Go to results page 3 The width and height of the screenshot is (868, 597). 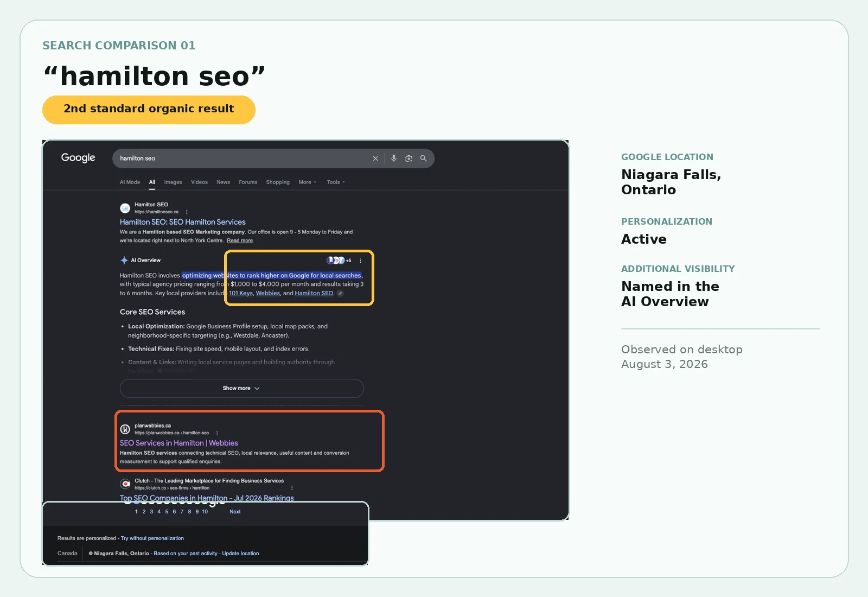coord(151,512)
